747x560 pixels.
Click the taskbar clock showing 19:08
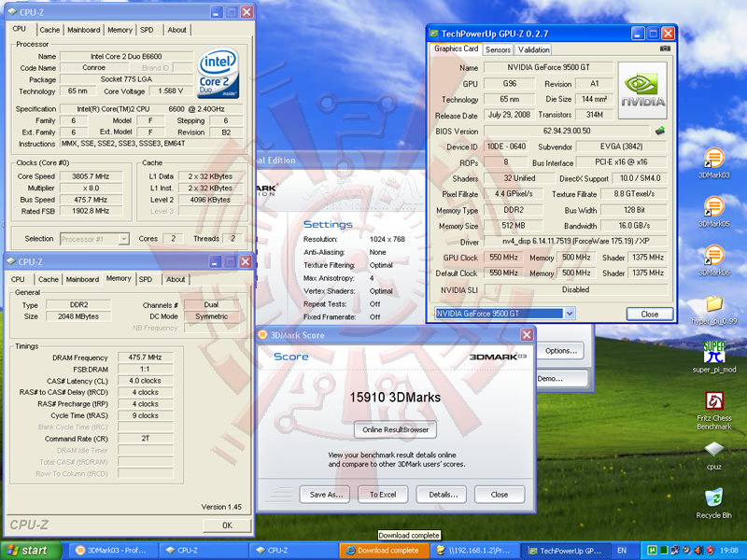729,551
